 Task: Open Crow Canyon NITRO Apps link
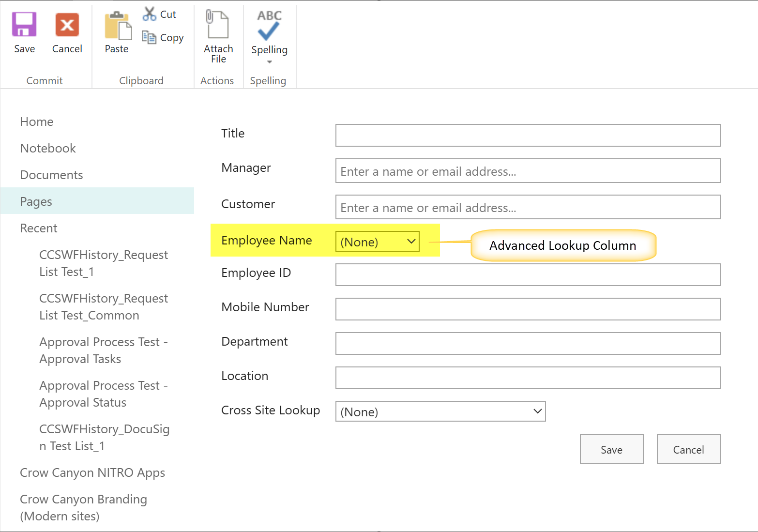92,473
